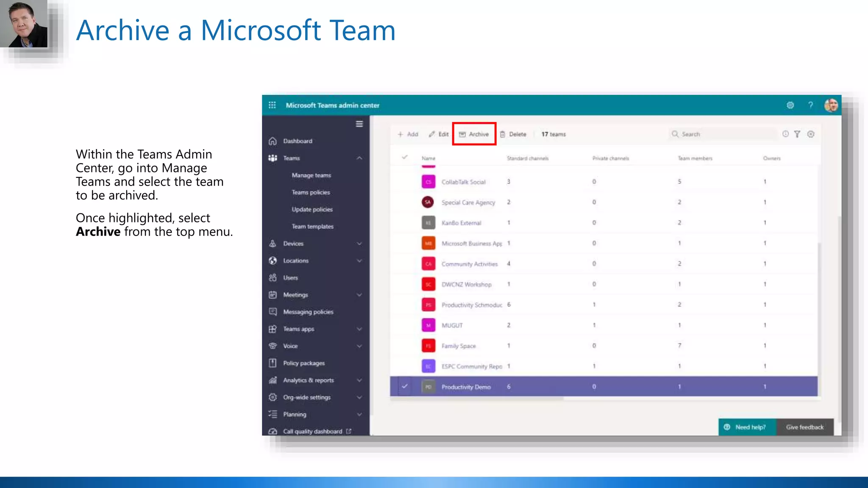Open the user profile avatar
Image resolution: width=868 pixels, height=488 pixels.
[x=831, y=105]
